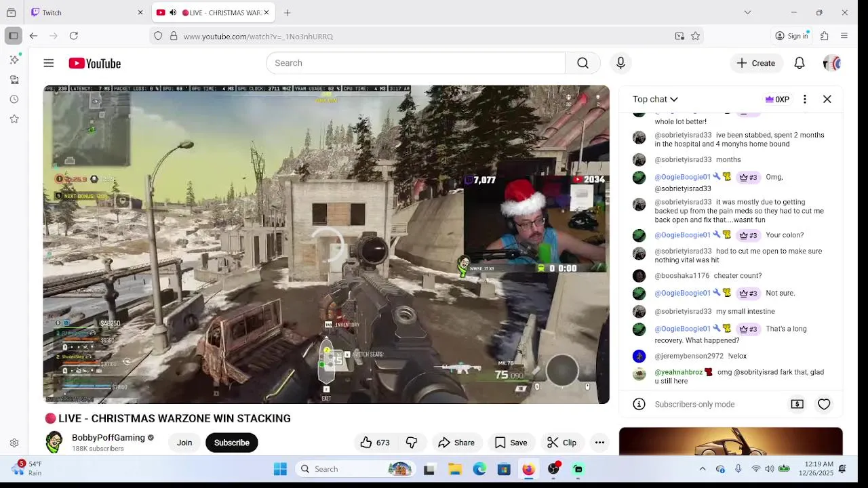
Task: Open the browser application menu
Action: click(844, 36)
